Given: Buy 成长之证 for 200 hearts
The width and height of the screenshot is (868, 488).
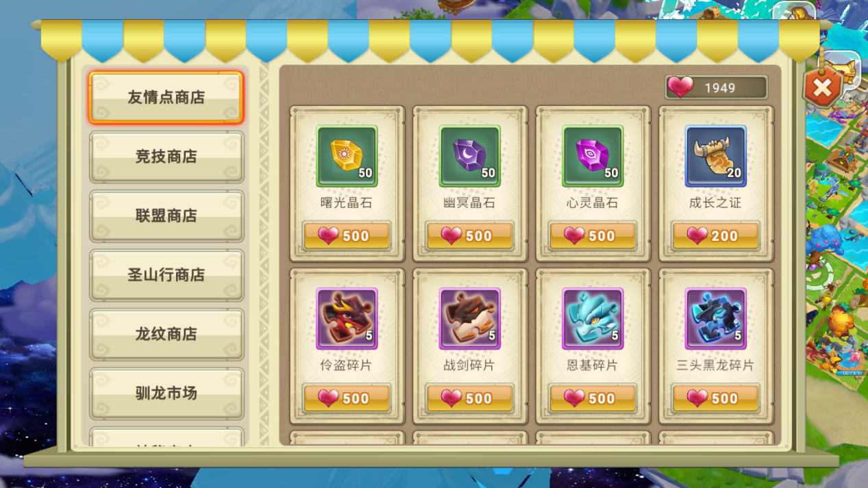Looking at the screenshot, I should 716,236.
